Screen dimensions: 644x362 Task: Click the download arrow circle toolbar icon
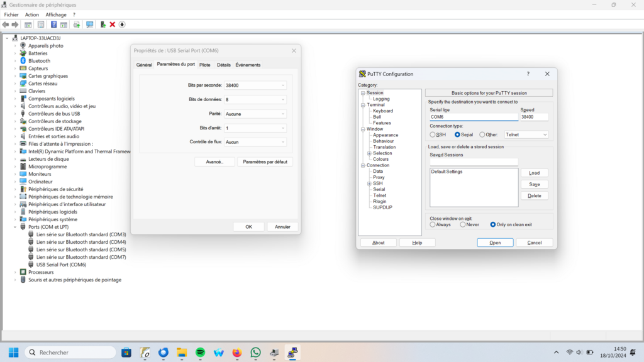click(122, 25)
